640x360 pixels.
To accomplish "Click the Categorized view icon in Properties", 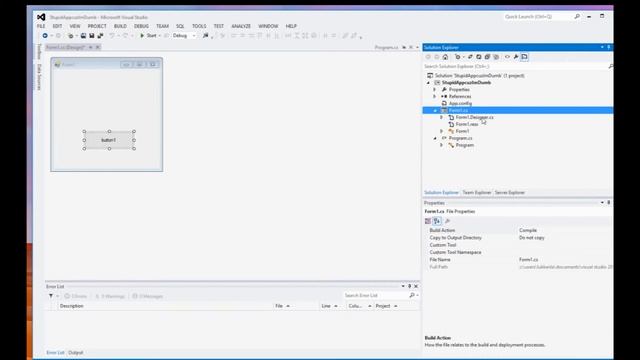I will [x=428, y=221].
